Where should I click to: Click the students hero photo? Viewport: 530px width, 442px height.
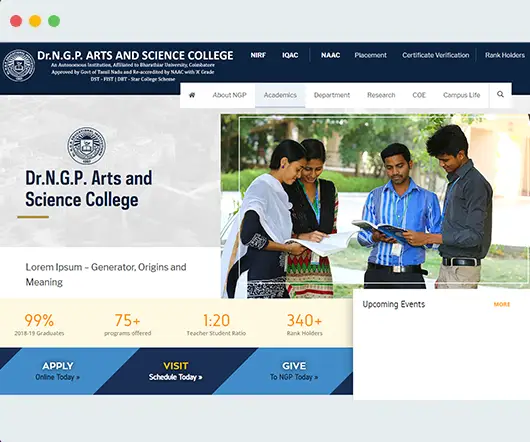(x=375, y=205)
